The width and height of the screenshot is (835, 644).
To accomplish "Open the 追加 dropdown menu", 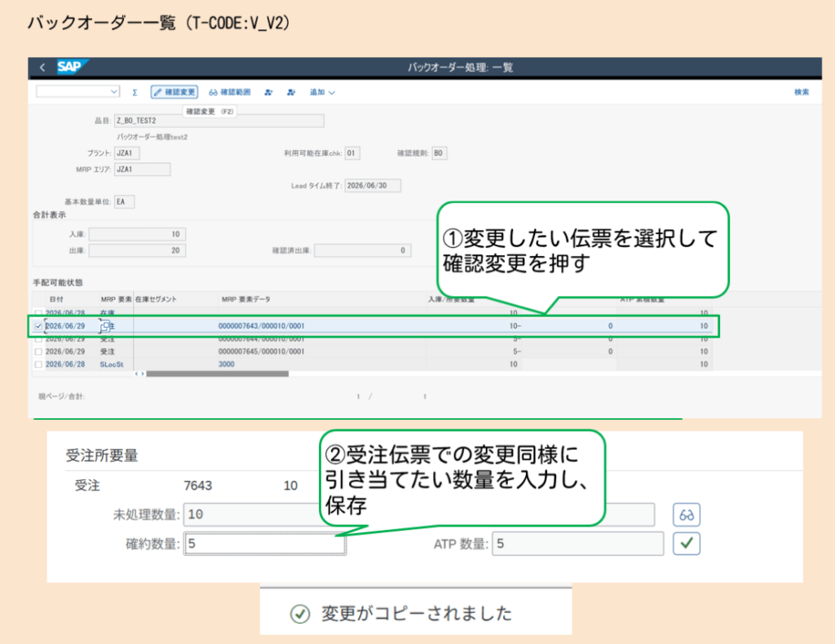I will pos(322,93).
